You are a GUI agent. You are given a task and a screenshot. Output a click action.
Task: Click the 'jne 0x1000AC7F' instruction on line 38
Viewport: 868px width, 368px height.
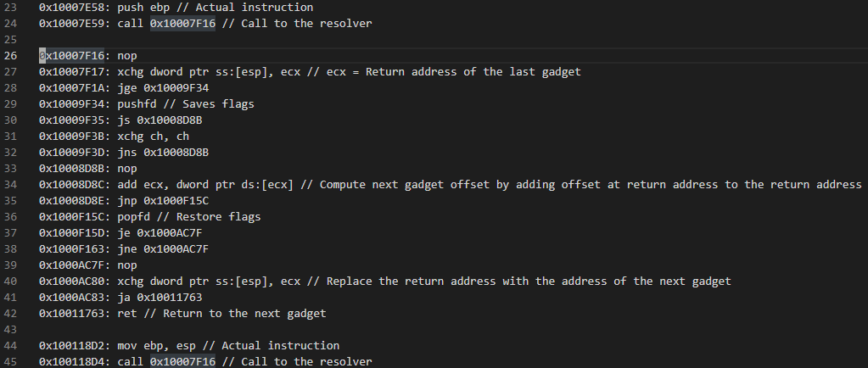coord(163,249)
